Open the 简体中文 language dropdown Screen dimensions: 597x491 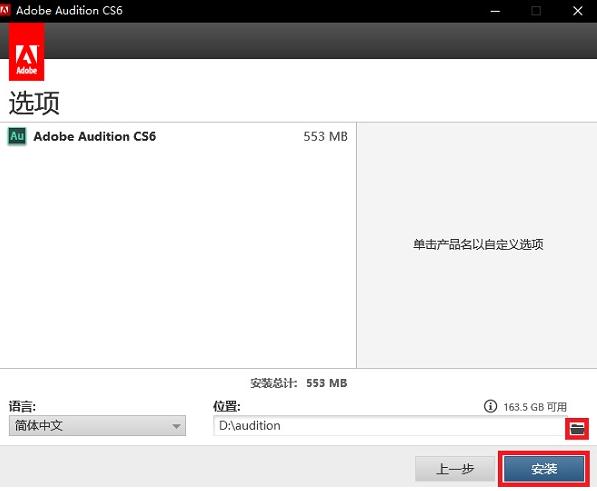pos(97,426)
